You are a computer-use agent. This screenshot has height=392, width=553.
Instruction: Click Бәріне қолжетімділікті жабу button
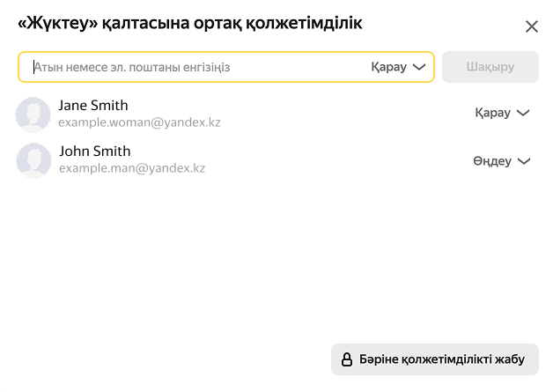(x=435, y=359)
